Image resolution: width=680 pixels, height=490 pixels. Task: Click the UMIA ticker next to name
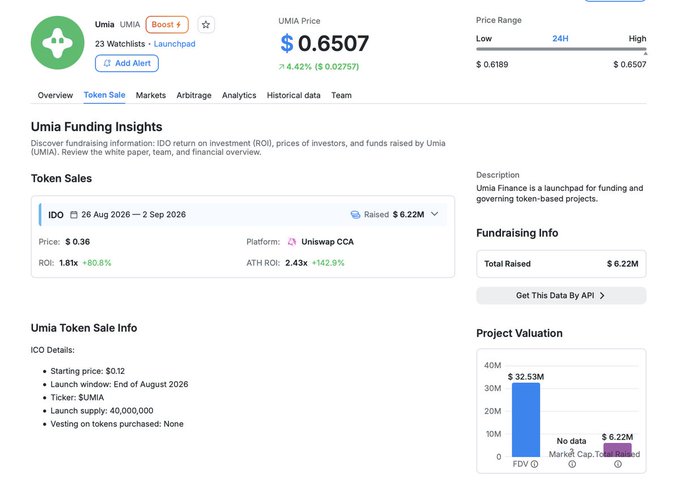pyautogui.click(x=130, y=24)
